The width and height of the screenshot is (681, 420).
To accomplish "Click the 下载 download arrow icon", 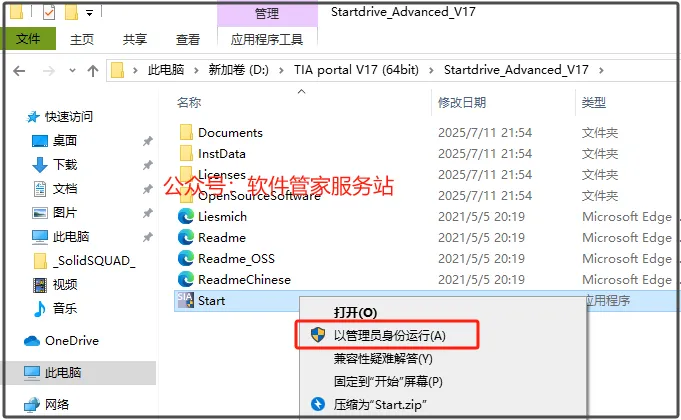I will click(x=40, y=165).
